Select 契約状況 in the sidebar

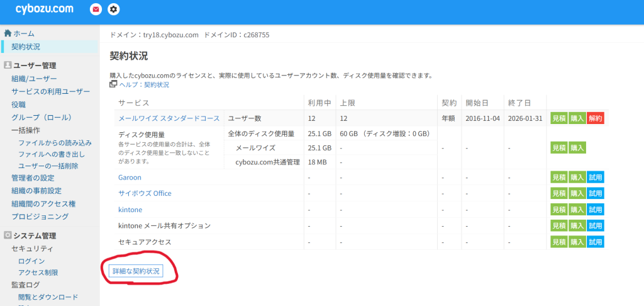coord(26,47)
